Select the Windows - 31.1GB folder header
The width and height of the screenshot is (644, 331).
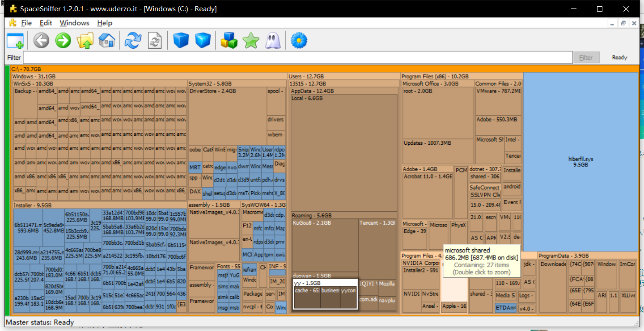(x=149, y=76)
